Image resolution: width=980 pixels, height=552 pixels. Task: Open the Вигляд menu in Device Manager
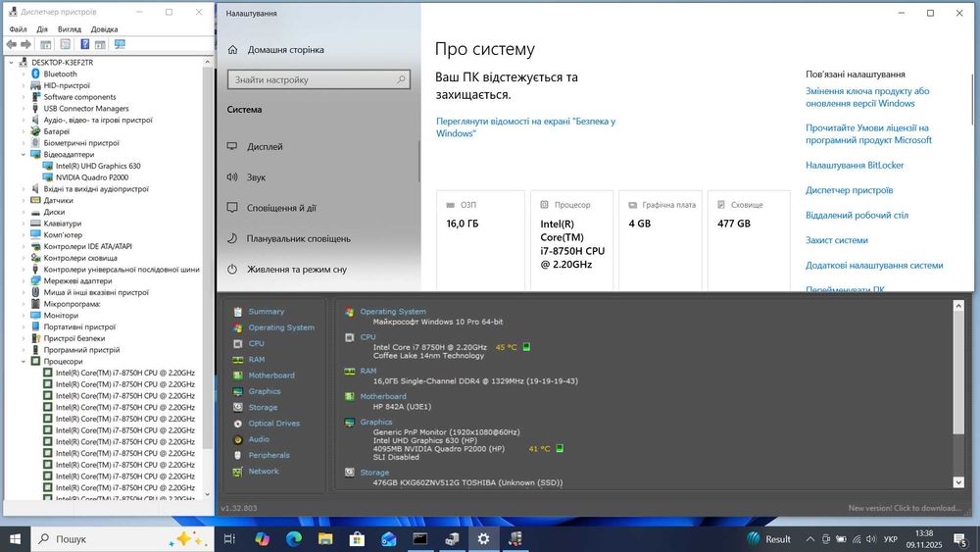pyautogui.click(x=70, y=29)
